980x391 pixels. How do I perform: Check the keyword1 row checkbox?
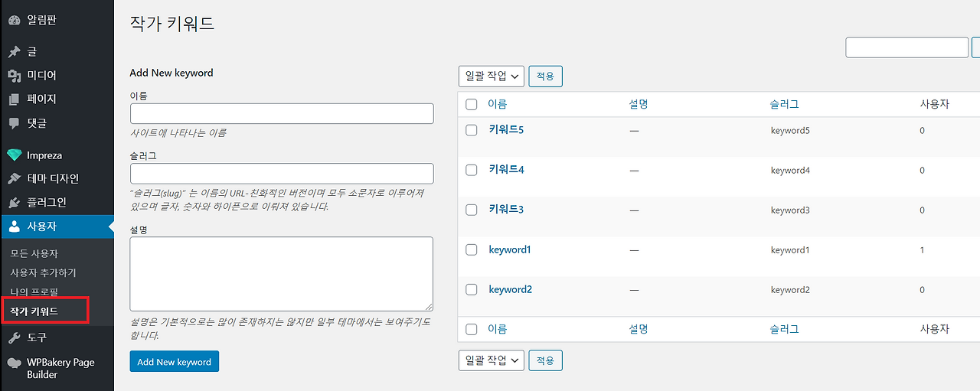(x=472, y=249)
